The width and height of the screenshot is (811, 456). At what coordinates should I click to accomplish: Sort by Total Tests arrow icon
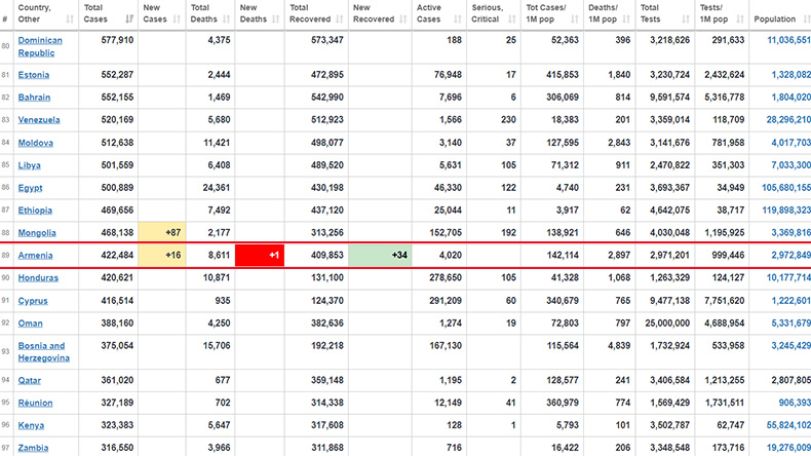686,19
